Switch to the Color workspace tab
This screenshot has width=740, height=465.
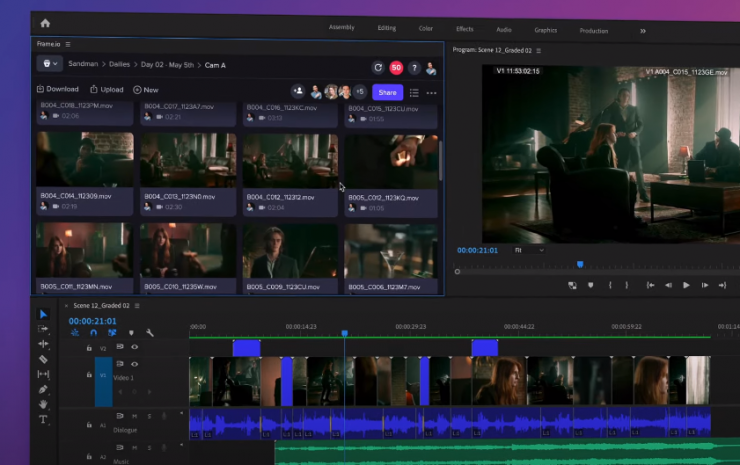(426, 29)
